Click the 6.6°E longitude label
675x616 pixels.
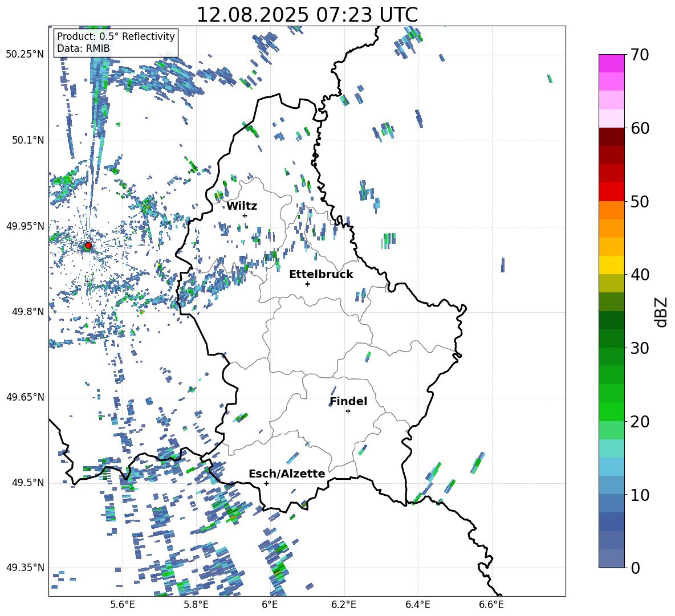click(491, 605)
